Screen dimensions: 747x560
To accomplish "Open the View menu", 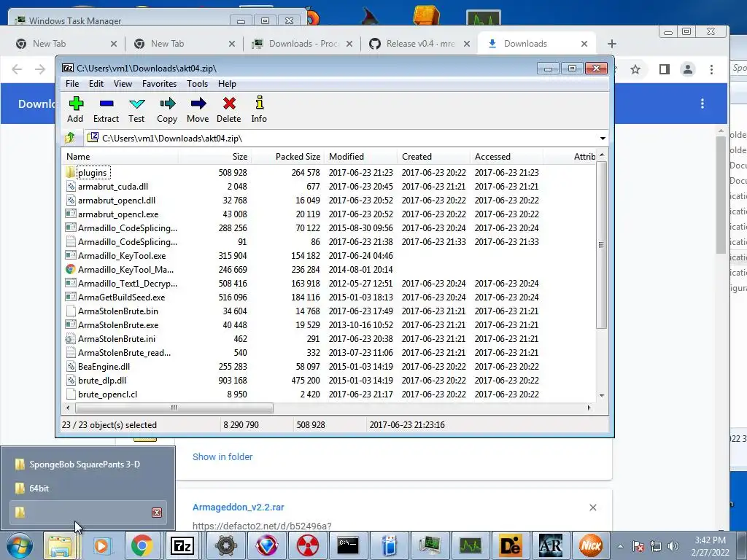I will pos(123,84).
